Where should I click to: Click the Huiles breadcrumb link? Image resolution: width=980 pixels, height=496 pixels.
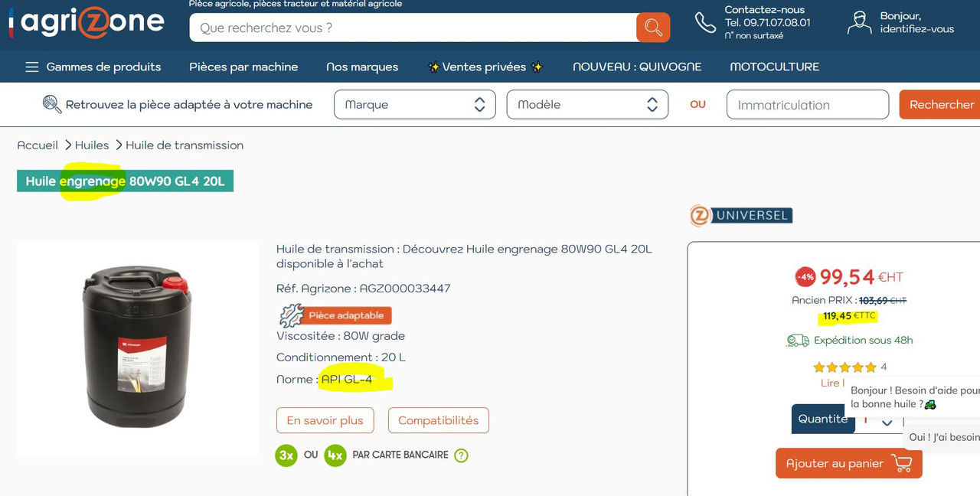click(x=92, y=145)
